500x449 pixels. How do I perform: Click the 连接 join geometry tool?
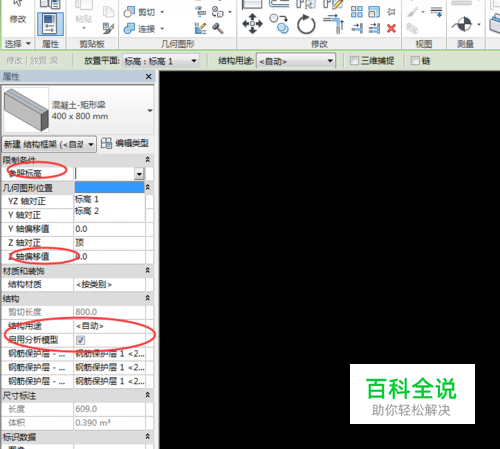pyautogui.click(x=139, y=29)
